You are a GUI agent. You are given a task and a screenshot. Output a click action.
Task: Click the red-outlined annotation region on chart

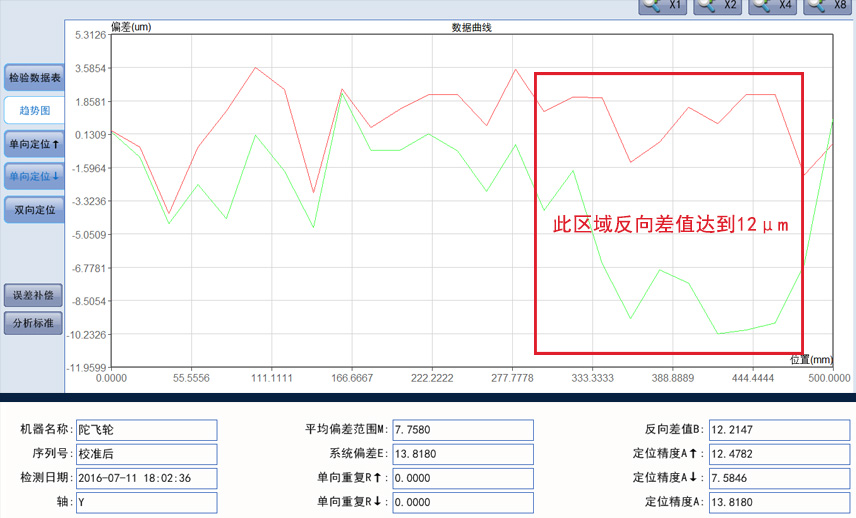click(x=668, y=212)
